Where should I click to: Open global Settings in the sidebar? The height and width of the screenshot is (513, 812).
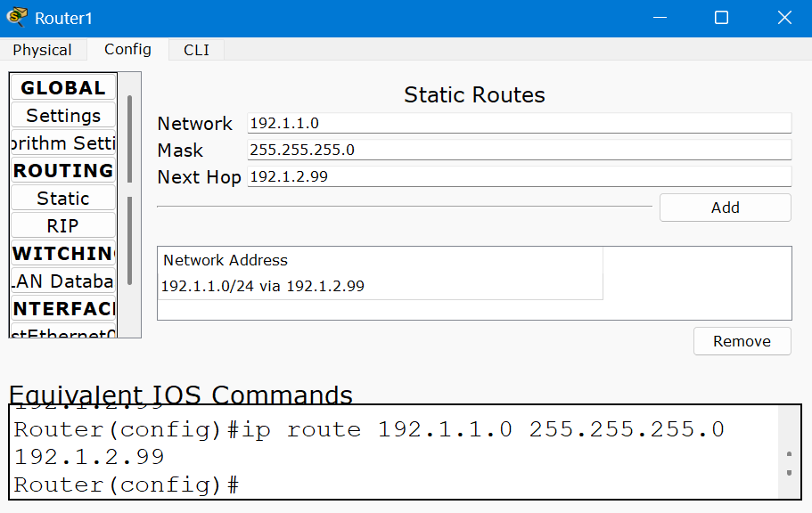(x=63, y=116)
